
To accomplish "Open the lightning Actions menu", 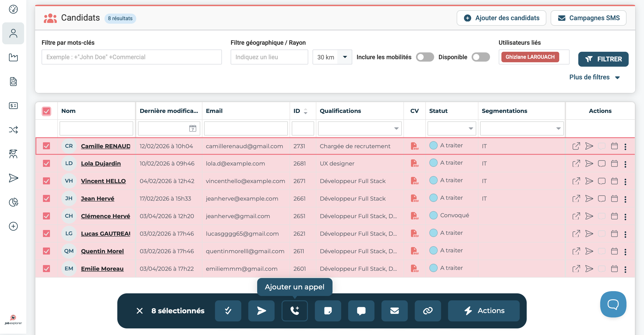I will point(483,310).
